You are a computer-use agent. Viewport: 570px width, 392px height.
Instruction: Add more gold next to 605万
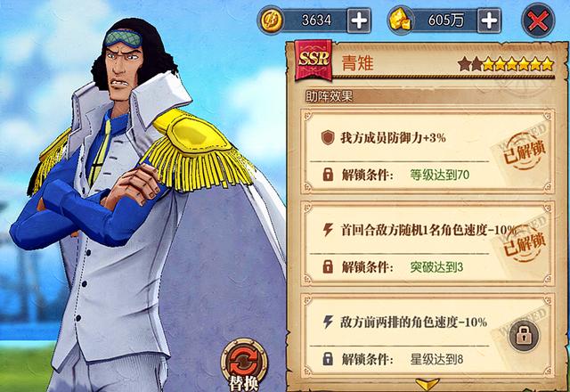(489, 20)
